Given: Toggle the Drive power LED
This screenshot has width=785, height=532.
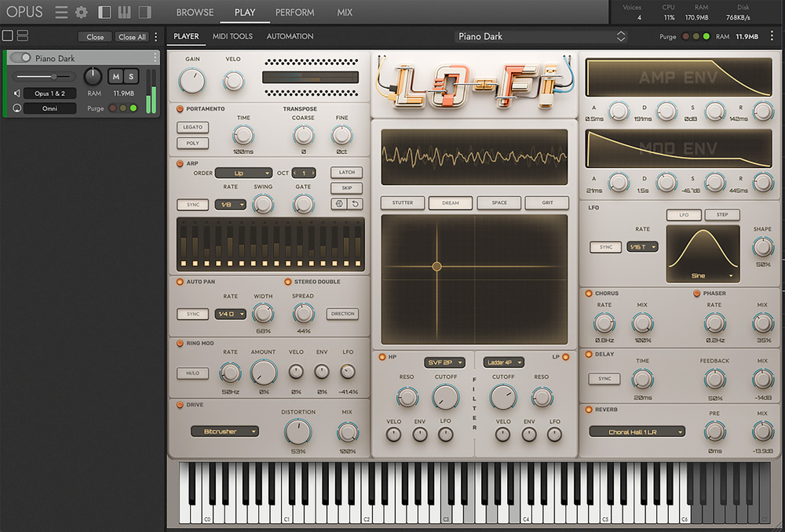Looking at the screenshot, I should coord(180,405).
